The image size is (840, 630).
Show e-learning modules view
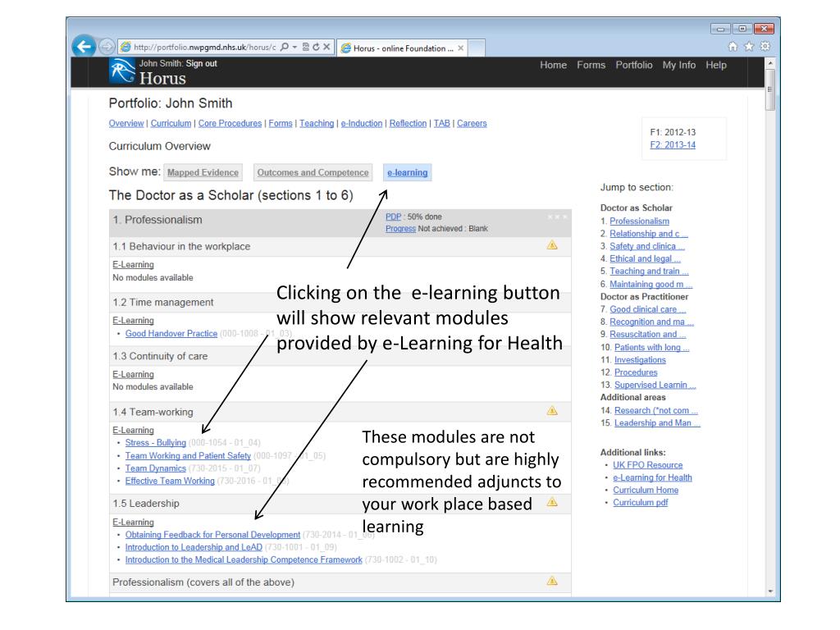click(407, 172)
